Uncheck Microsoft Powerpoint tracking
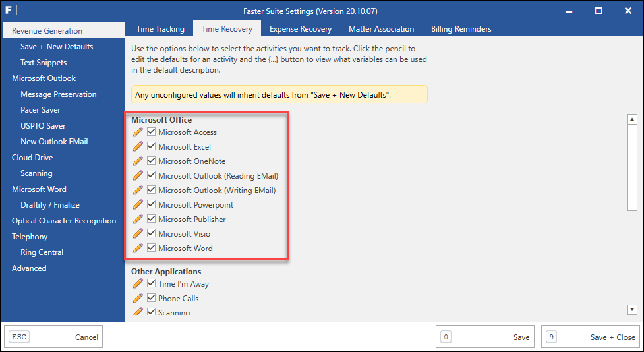The height and width of the screenshot is (352, 644). point(151,204)
